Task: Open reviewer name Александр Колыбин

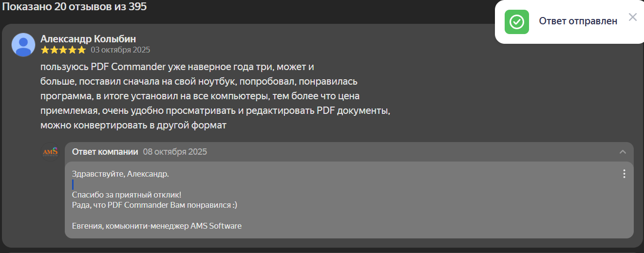Action: (88, 39)
